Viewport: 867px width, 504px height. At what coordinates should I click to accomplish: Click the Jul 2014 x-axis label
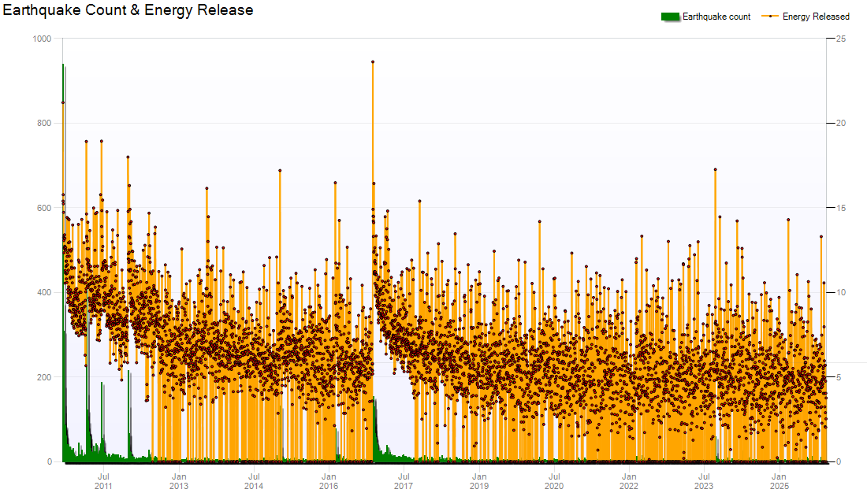254,481
